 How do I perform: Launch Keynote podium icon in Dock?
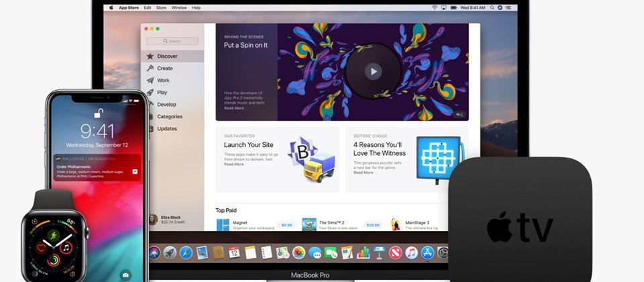click(379, 252)
